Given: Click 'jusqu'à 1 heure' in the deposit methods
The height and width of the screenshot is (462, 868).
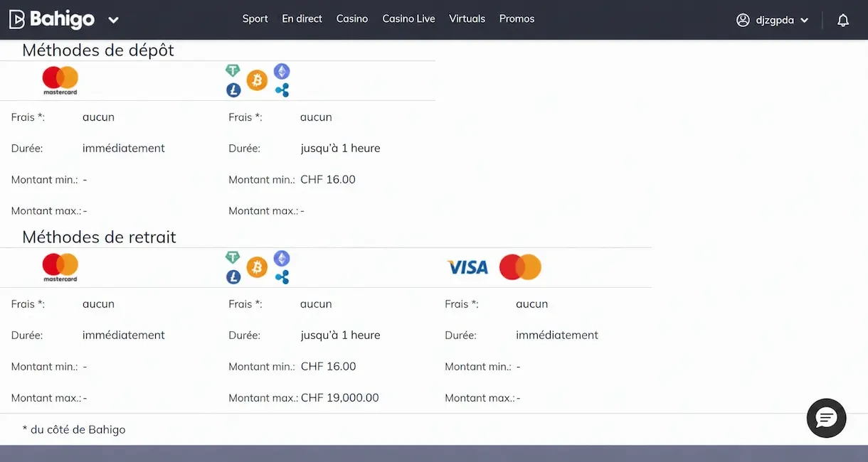Looking at the screenshot, I should tap(340, 149).
